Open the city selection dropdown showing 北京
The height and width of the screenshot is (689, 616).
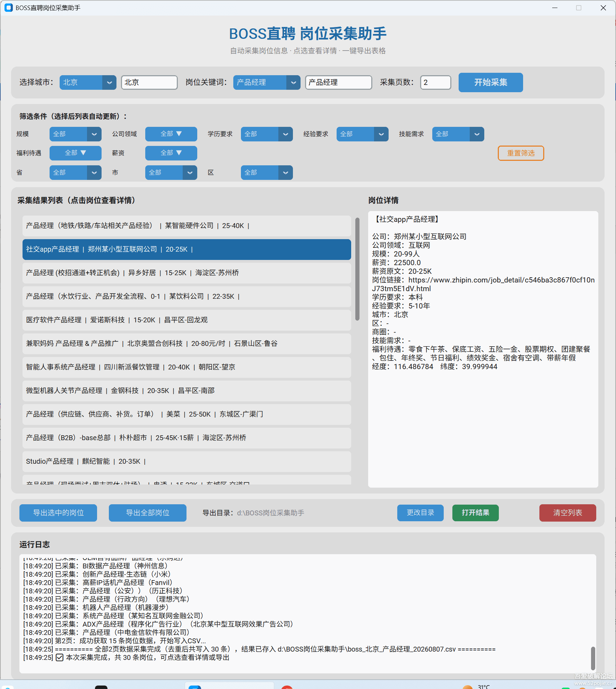[x=88, y=82]
